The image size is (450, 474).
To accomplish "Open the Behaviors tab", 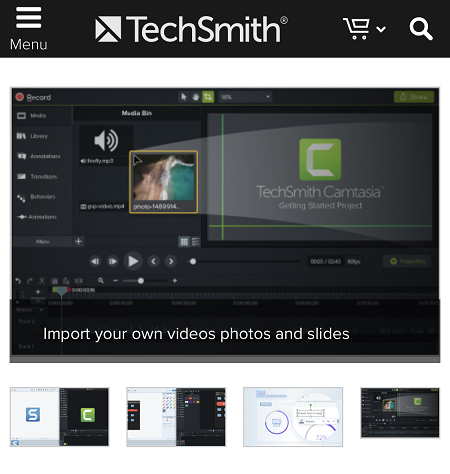I will (x=36, y=197).
